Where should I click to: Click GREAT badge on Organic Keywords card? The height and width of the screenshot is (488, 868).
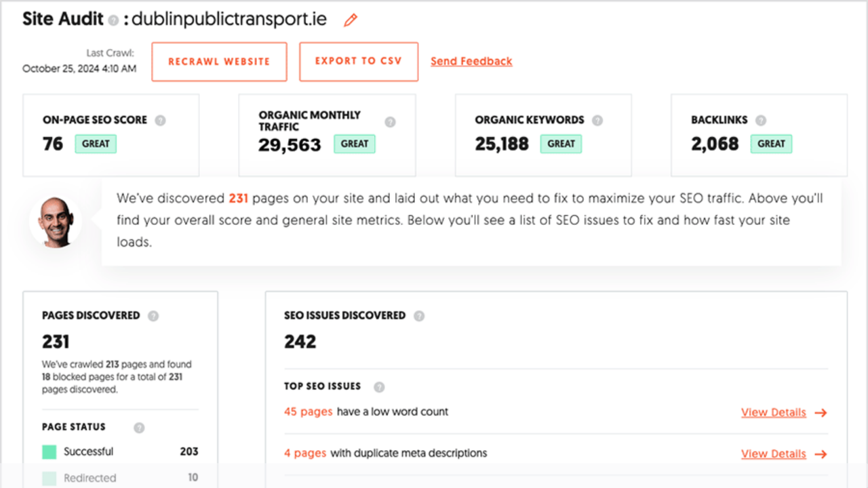(x=561, y=144)
